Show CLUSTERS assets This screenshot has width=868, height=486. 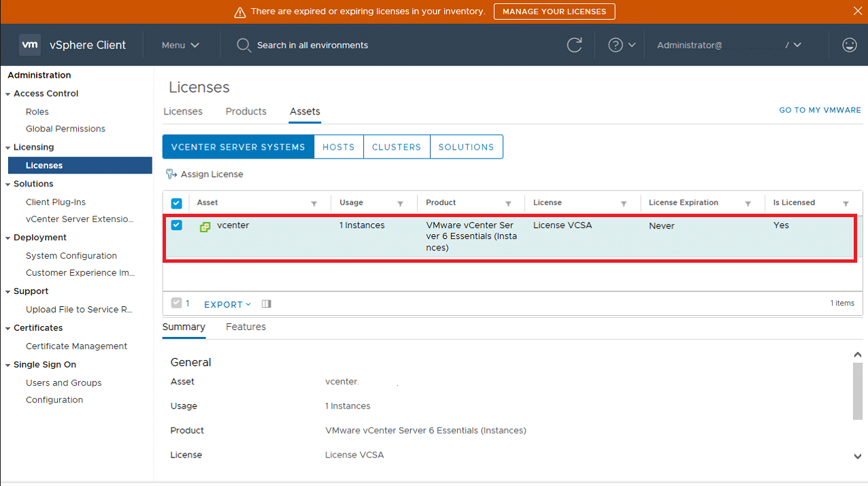(397, 147)
